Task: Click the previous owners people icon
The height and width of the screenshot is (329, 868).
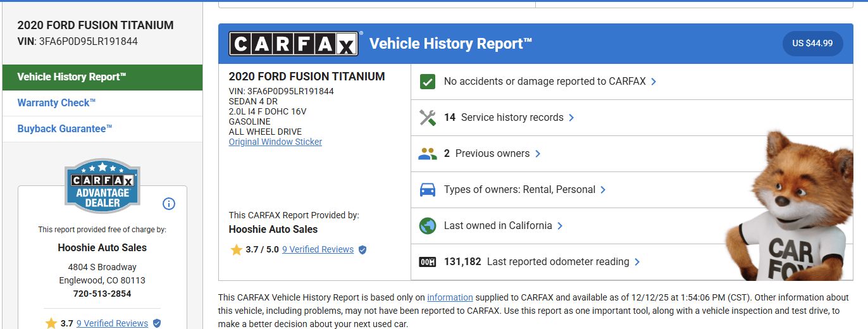Action: coord(428,154)
